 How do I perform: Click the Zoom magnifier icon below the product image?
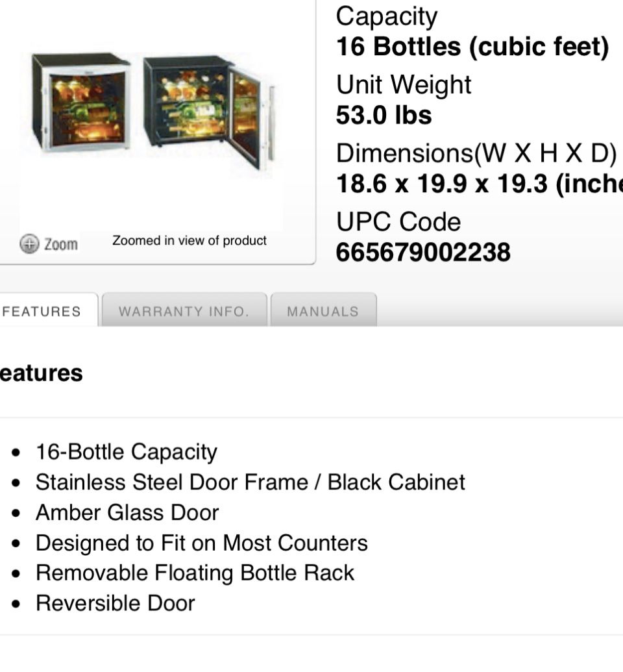[x=29, y=243]
